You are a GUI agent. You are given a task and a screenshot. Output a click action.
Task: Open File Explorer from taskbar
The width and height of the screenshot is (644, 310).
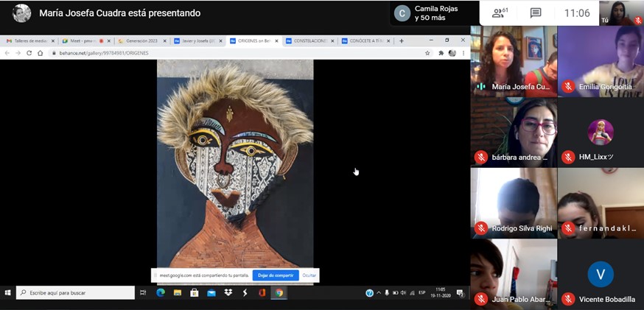(x=178, y=293)
